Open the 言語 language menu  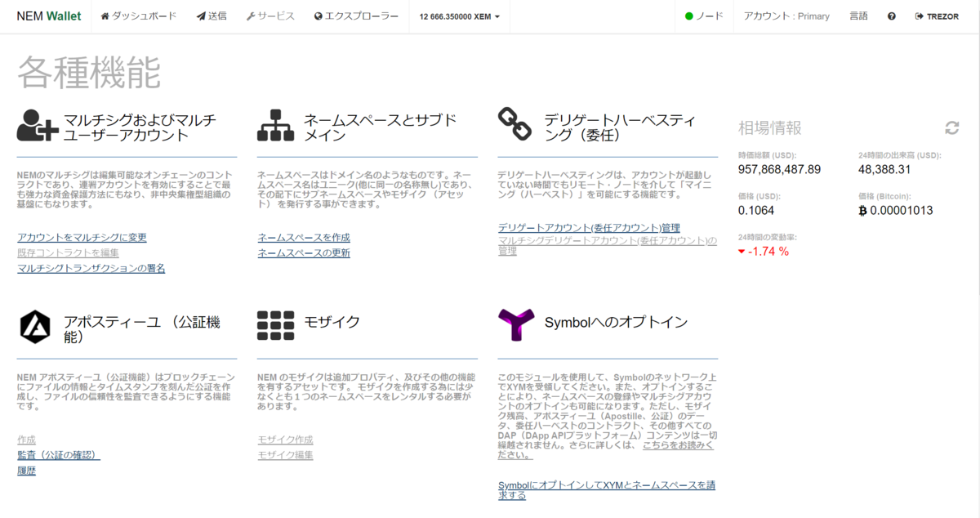point(858,16)
